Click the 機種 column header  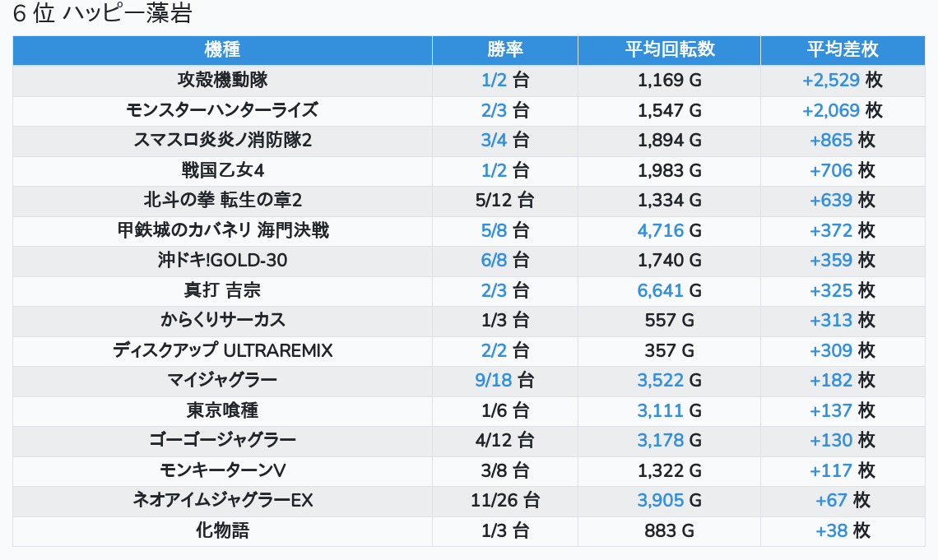point(222,50)
